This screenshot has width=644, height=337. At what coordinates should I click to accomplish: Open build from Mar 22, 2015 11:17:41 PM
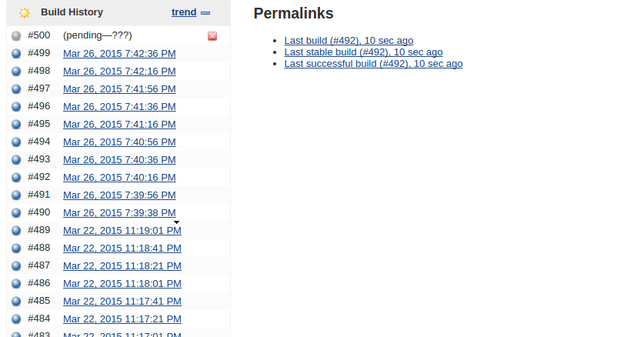[x=122, y=302]
